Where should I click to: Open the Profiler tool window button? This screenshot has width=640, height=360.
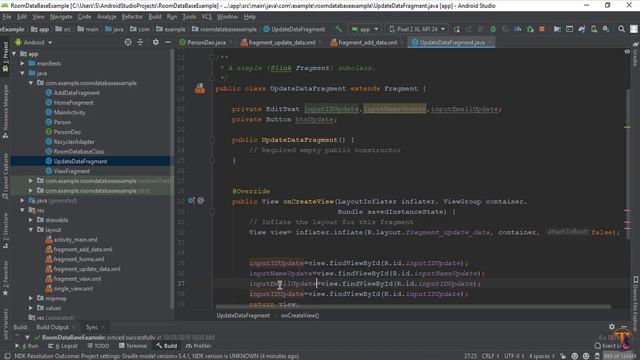point(198,346)
